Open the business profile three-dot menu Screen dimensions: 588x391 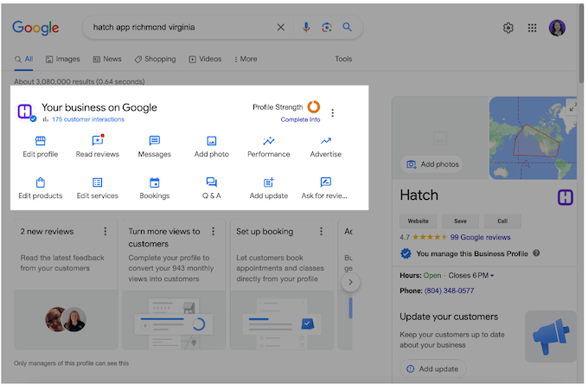(x=333, y=112)
